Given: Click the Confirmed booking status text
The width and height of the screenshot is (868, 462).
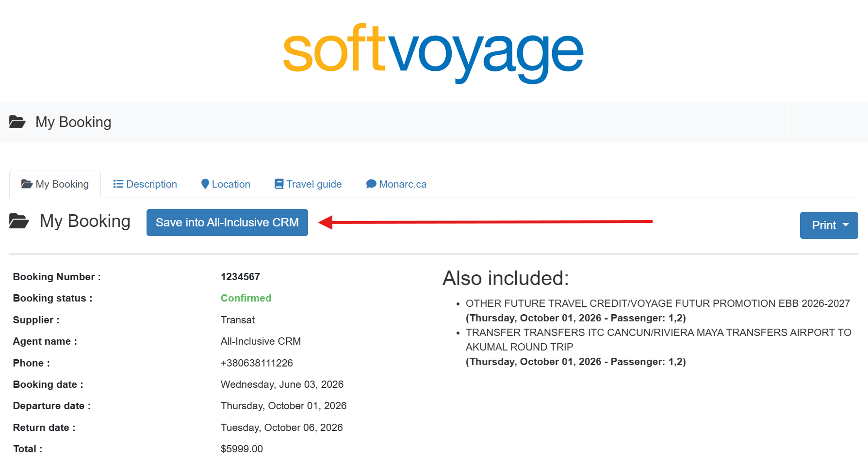Looking at the screenshot, I should tap(246, 298).
